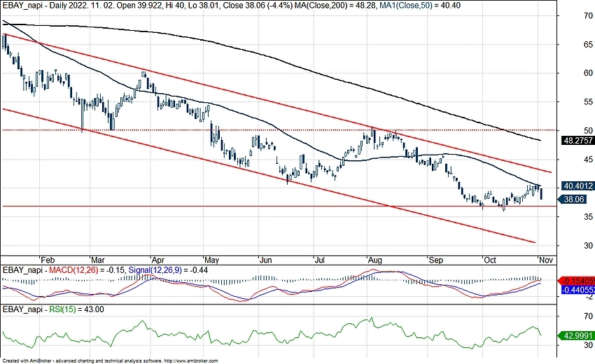Click the Close 38.06 (-4.4%) text
Viewport: 595px width, 364px height.
point(258,6)
